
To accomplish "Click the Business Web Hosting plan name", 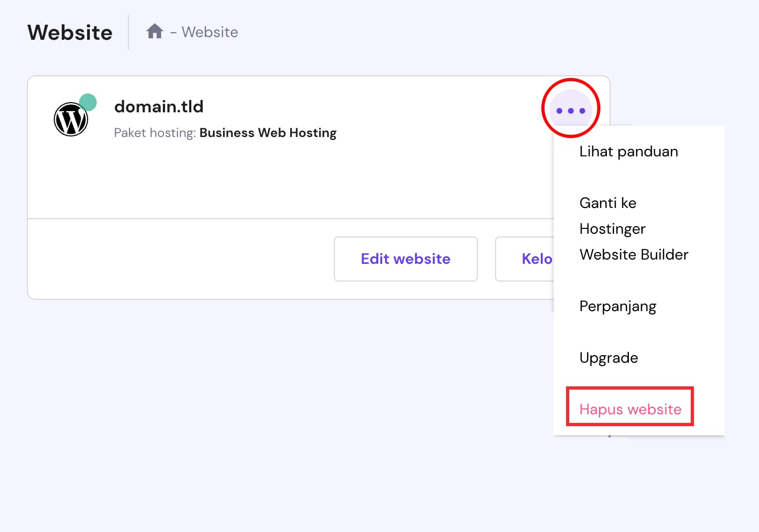I will 268,133.
